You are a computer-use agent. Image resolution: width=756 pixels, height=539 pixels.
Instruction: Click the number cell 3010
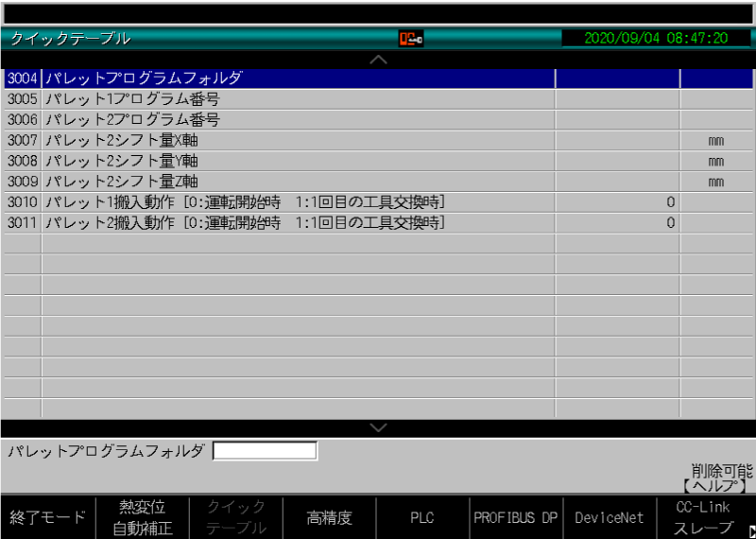click(23, 202)
